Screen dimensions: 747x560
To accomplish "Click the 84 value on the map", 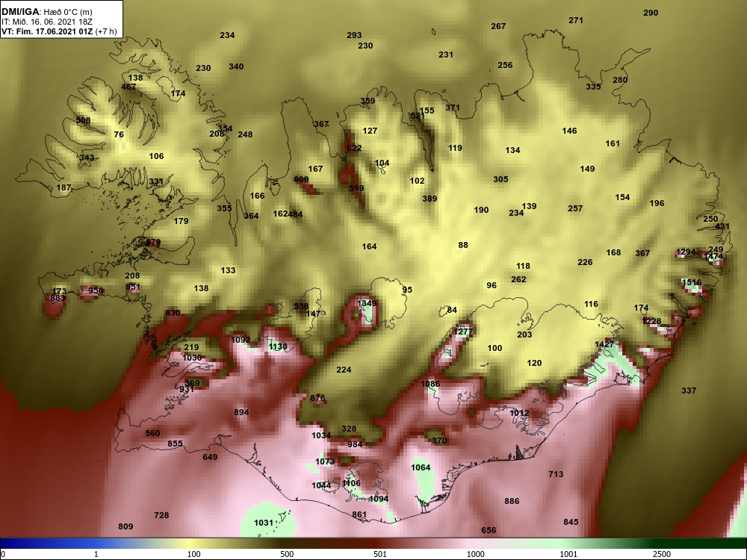I will (x=452, y=310).
